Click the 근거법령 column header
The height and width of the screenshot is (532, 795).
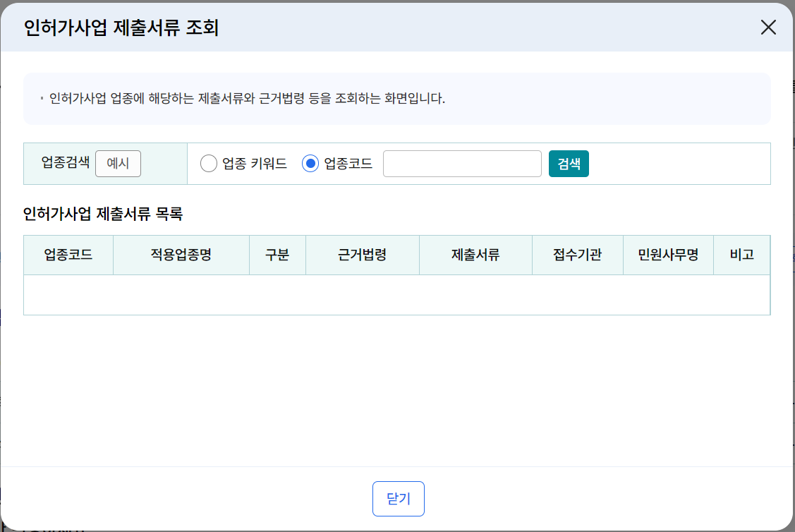point(363,255)
